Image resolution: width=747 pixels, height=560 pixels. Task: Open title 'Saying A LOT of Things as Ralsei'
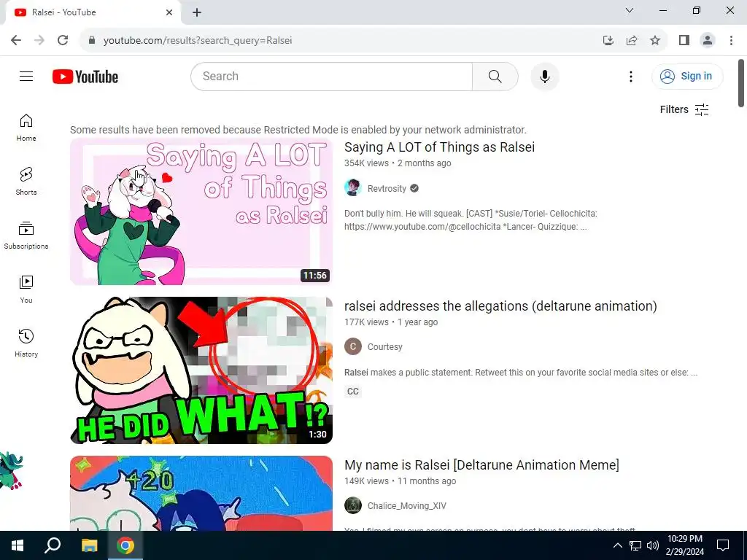coord(439,147)
